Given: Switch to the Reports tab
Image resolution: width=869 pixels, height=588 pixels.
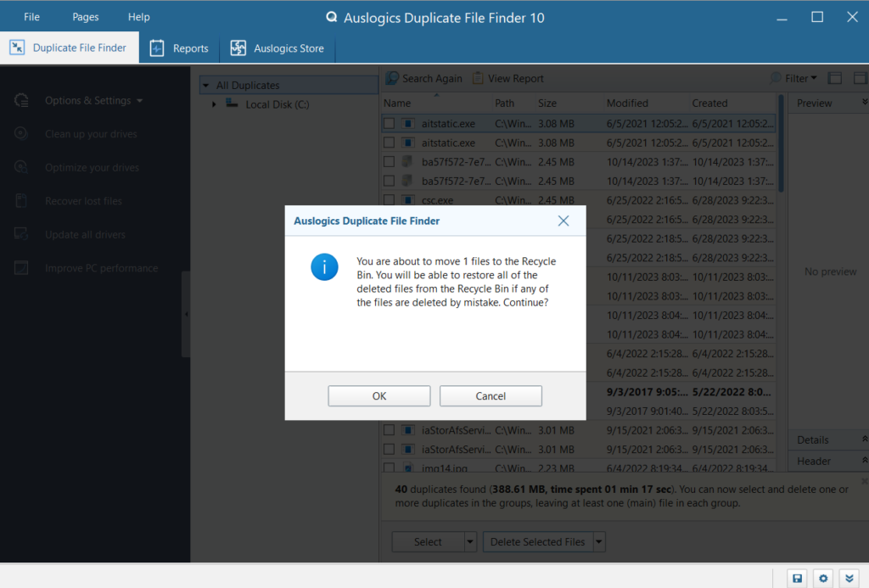Looking at the screenshot, I should [179, 48].
